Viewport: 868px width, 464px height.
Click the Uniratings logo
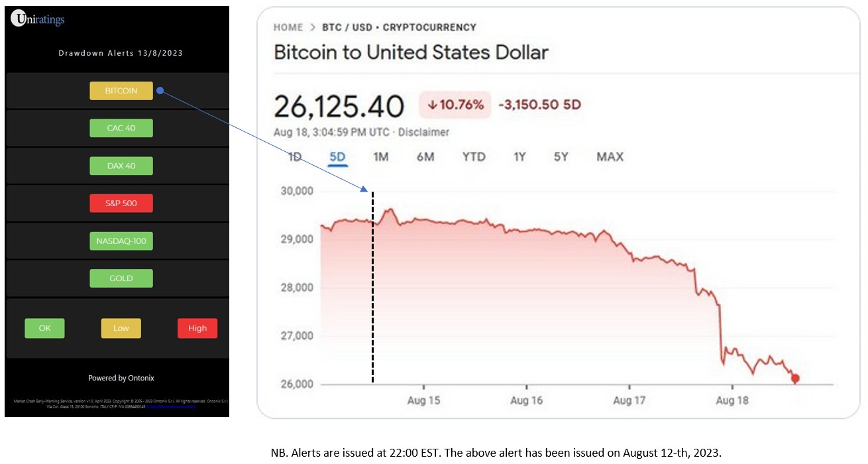[x=38, y=20]
